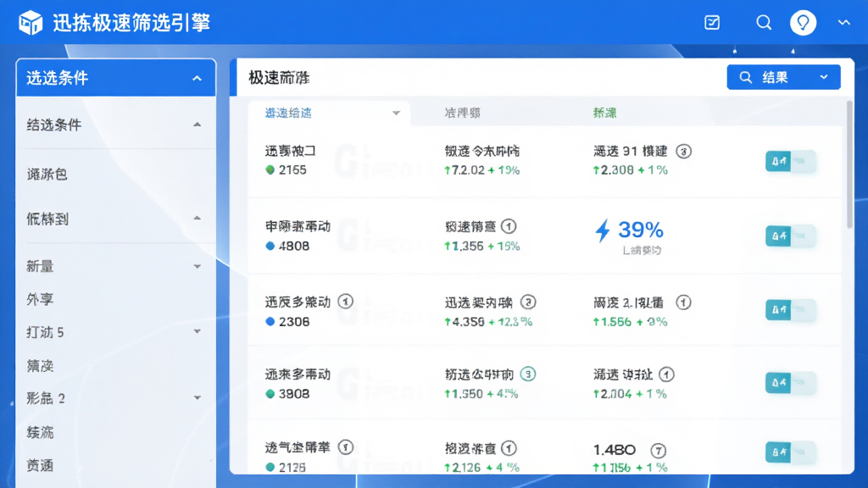Click circled 1 icon beside the 2126 row name
868x488 pixels.
point(346,447)
